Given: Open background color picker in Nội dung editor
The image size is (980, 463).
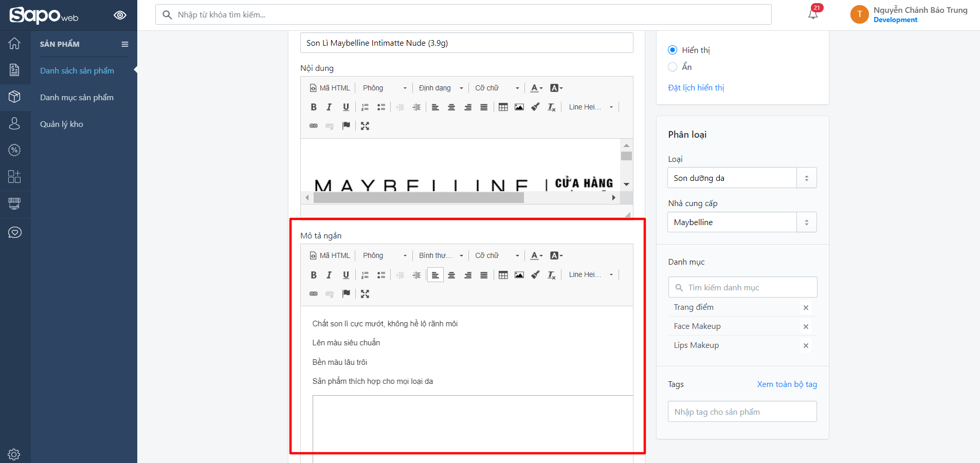Looking at the screenshot, I should (x=556, y=88).
